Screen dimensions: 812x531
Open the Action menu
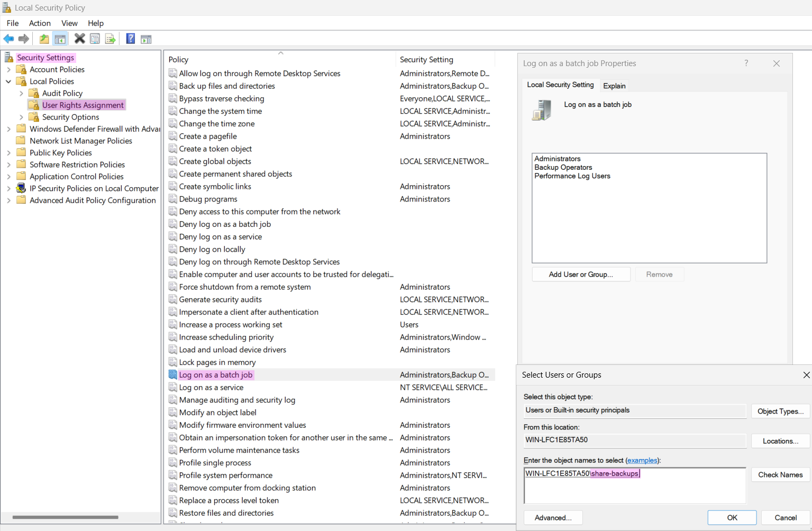[40, 23]
